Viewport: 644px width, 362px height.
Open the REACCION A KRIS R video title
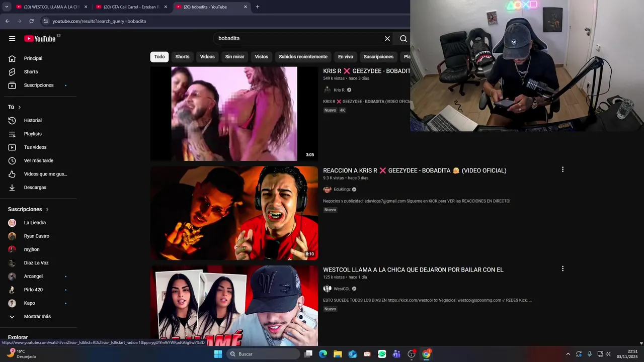[415, 170]
